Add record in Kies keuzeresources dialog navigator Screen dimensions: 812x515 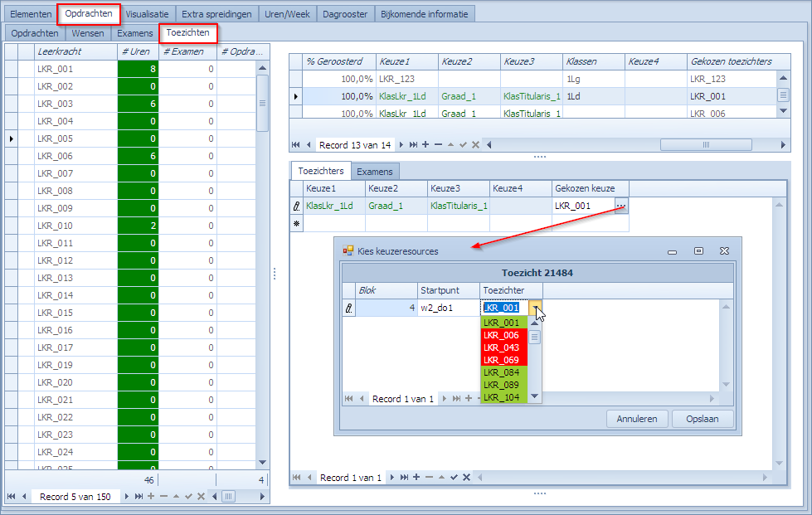pos(469,399)
